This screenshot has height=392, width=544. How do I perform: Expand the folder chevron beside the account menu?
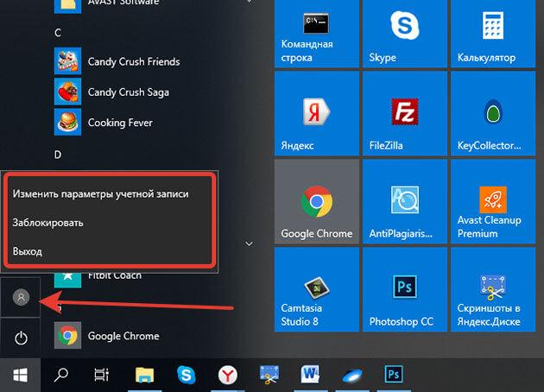point(249,243)
